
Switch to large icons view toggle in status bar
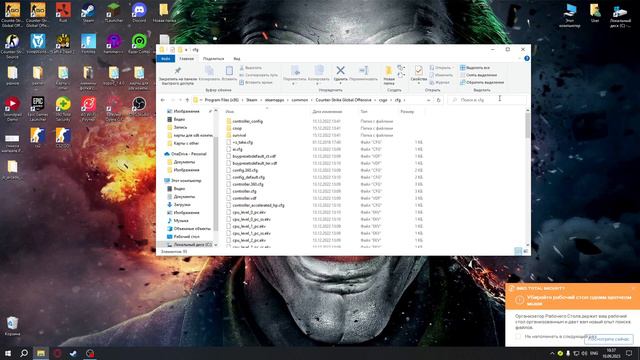point(526,251)
